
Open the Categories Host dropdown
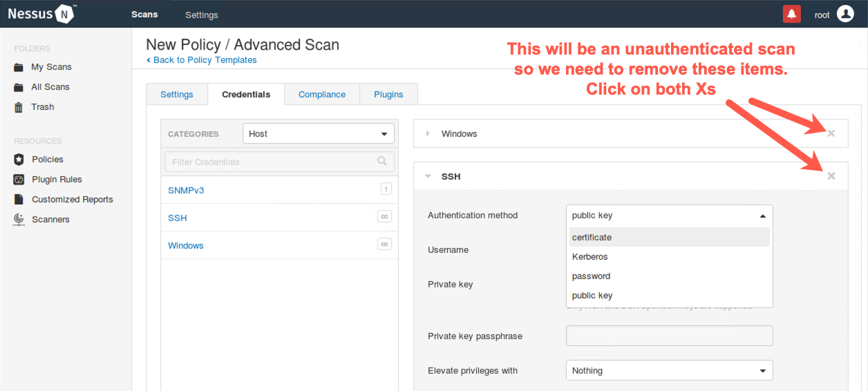(x=319, y=133)
